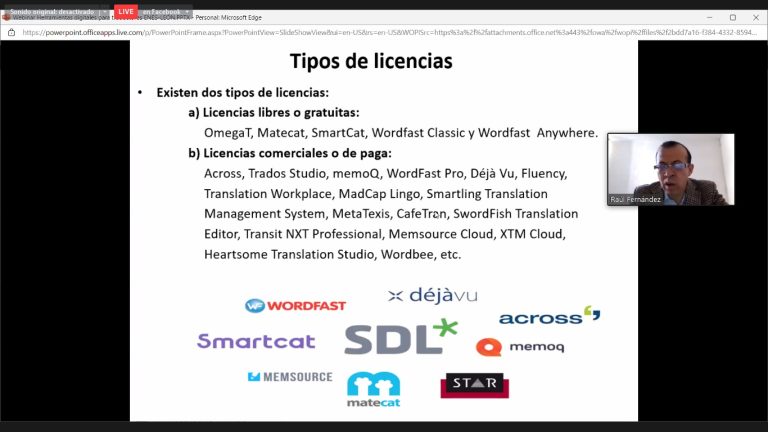Viewport: 768px width, 432px height.
Task: Expand the arrow beside 'Sonido original'
Action: tap(104, 11)
